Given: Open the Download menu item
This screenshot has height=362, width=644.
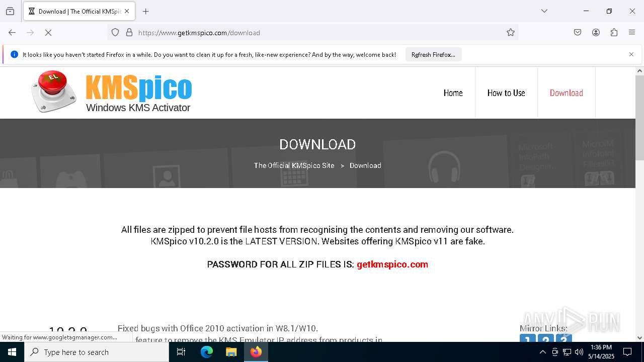Looking at the screenshot, I should [x=567, y=93].
